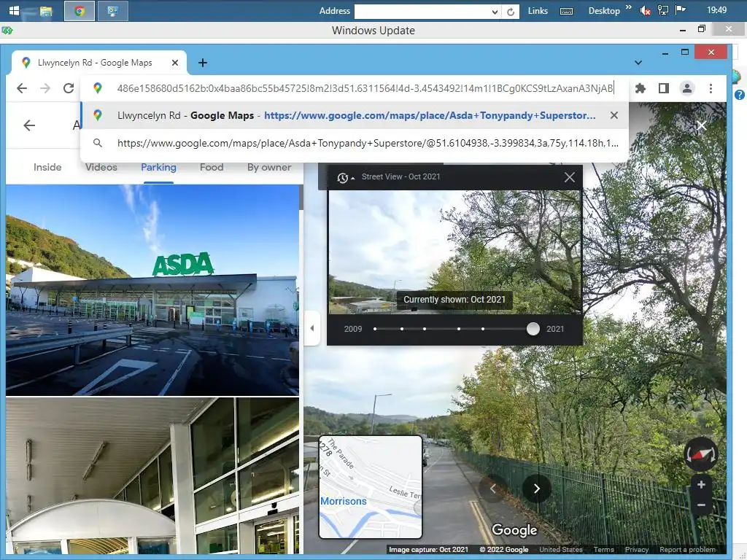
Task: Close the Llwyncelyn Rd Google Maps tab
Action: [175, 63]
